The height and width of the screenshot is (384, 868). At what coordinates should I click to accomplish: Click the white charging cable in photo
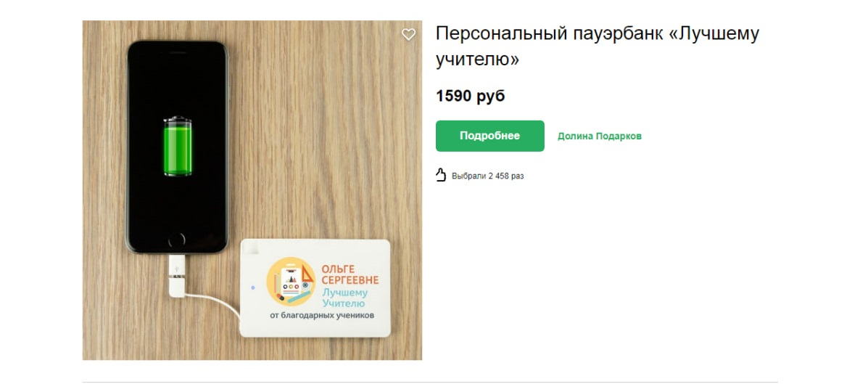tap(212, 304)
